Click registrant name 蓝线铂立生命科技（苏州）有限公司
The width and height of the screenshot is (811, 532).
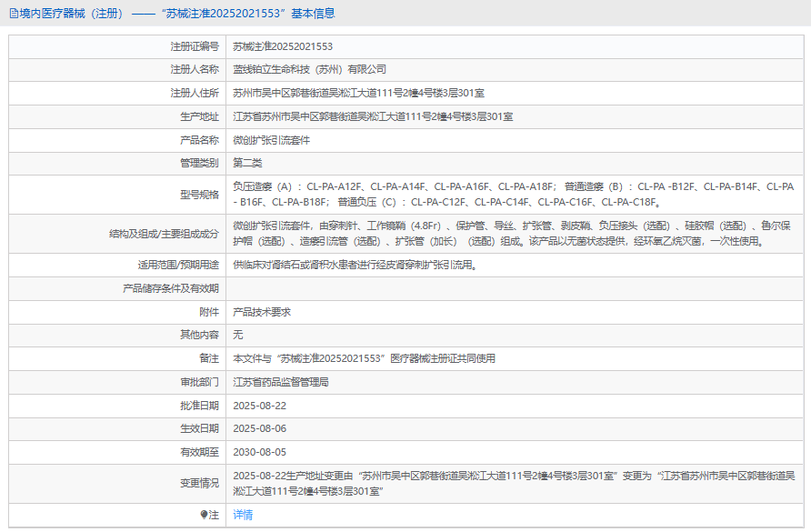[309, 69]
